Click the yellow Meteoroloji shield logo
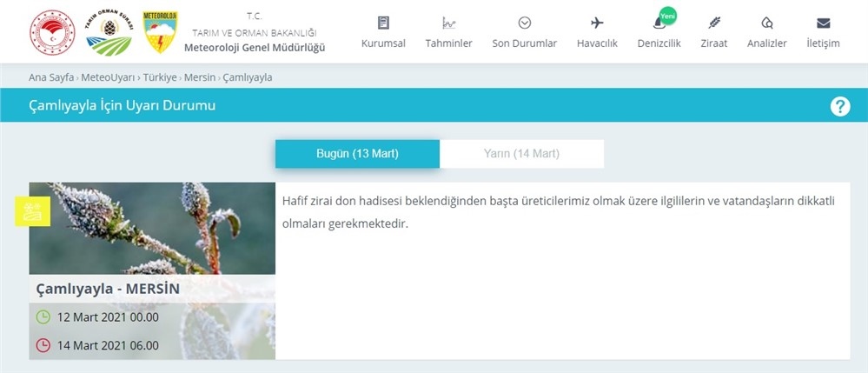Screen dimensions: 868x373 coord(159,32)
